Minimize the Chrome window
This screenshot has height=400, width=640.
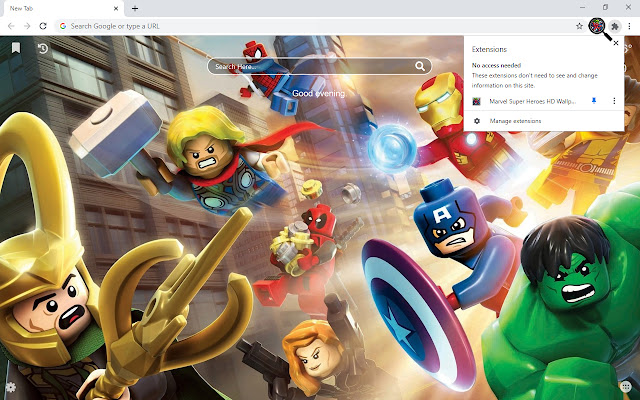(582, 7)
